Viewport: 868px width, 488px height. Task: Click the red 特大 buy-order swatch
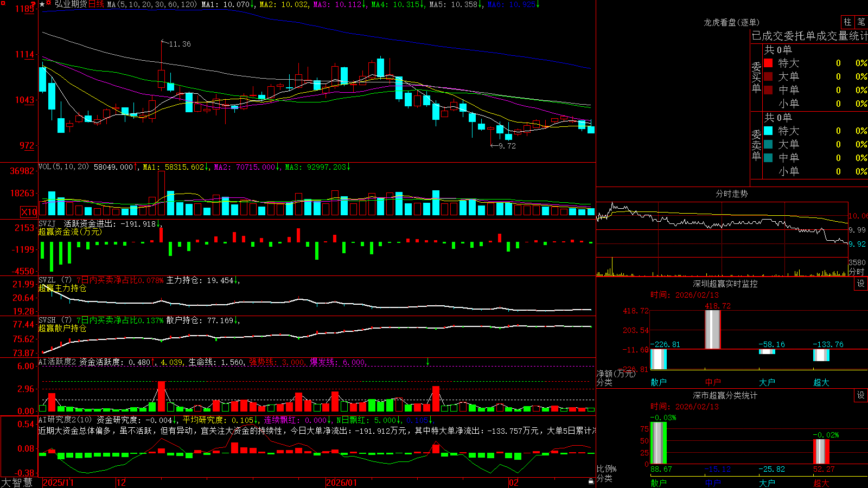point(768,63)
